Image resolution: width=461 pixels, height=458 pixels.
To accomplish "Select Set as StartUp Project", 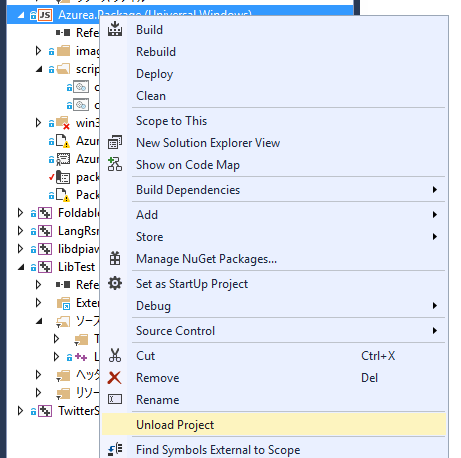I will coord(274,284).
